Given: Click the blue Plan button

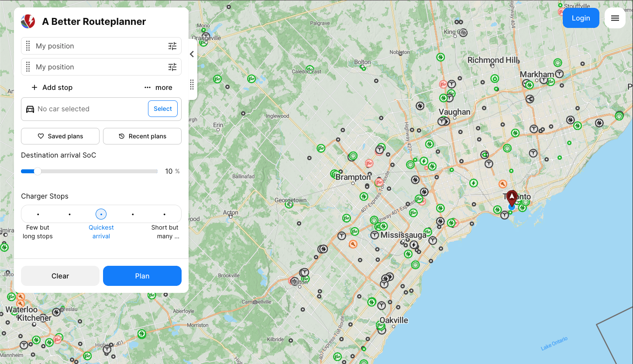Looking at the screenshot, I should coord(142,276).
